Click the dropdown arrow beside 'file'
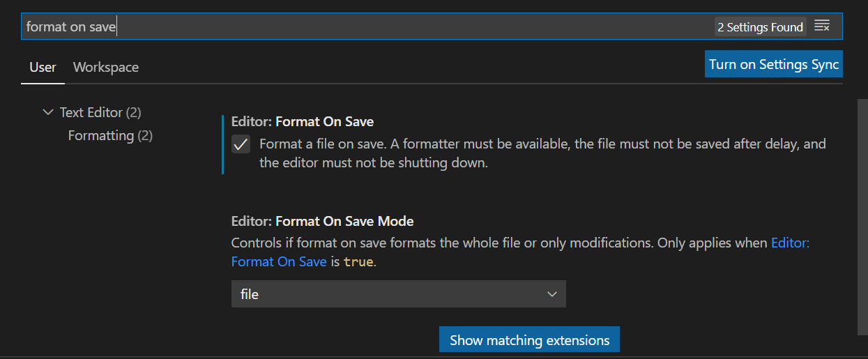Viewport: 868px width, 359px height. click(x=552, y=294)
